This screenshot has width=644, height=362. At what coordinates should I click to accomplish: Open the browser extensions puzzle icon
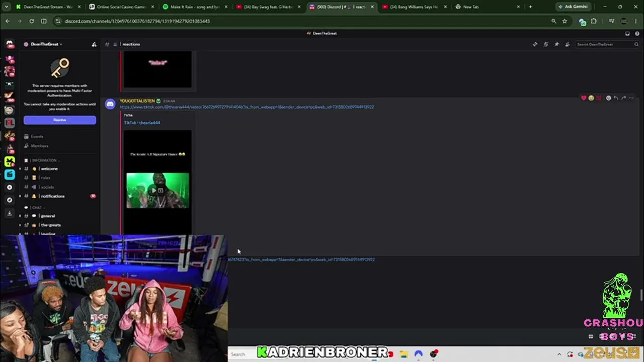click(594, 21)
